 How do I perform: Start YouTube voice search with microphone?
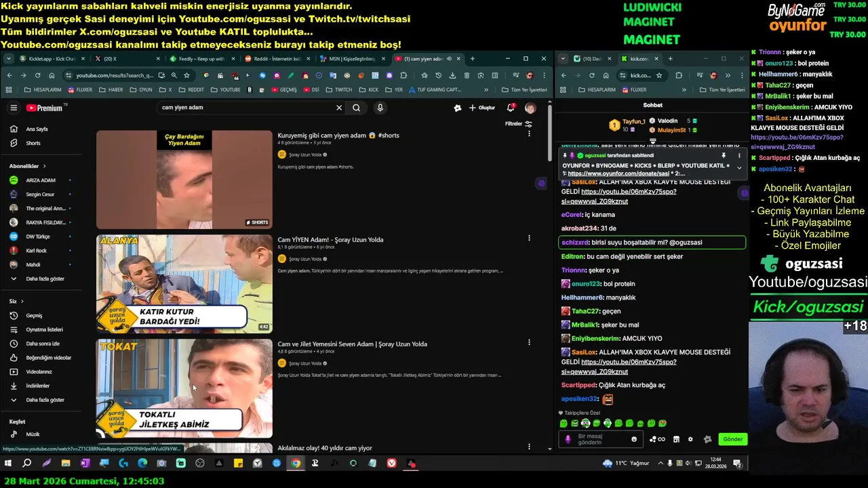pos(380,108)
